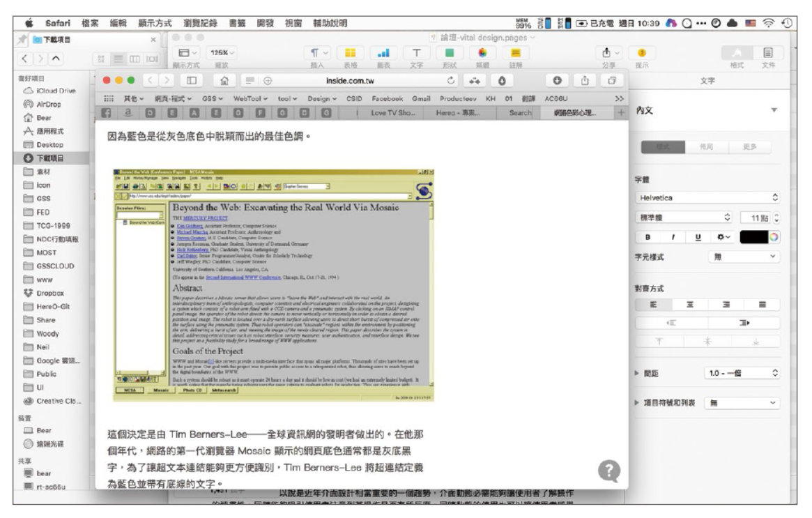
Task: Click Safari's reload page icon
Action: tap(450, 80)
